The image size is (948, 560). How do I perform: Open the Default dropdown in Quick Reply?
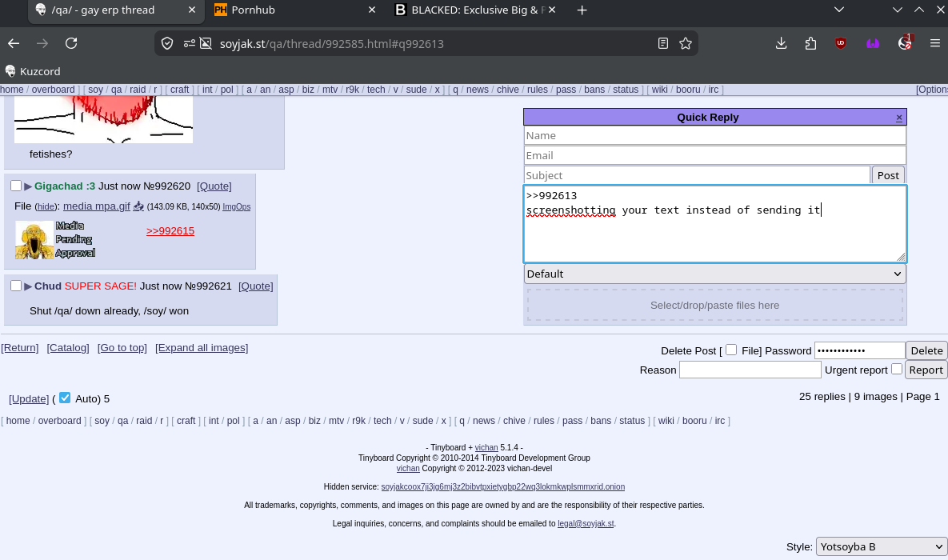[714, 274]
